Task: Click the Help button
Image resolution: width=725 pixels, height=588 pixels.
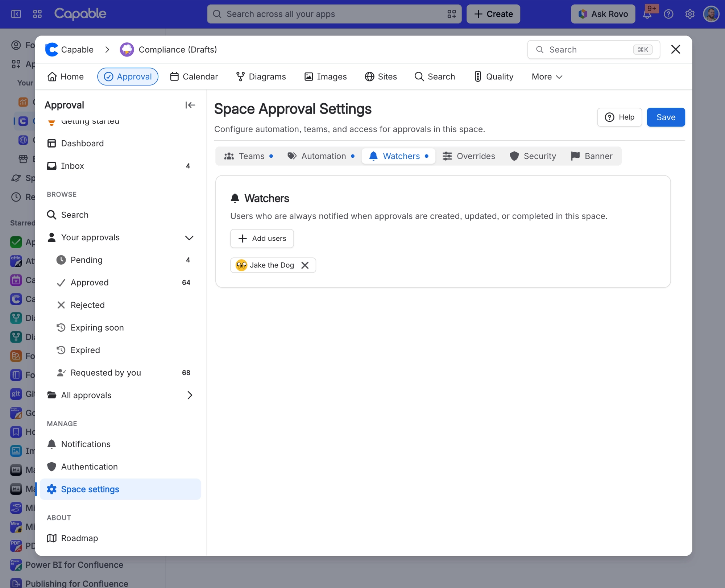Action: [620, 117]
